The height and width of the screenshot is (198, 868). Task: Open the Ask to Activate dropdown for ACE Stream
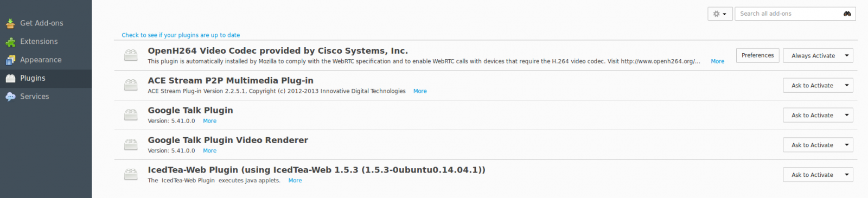[x=818, y=85]
